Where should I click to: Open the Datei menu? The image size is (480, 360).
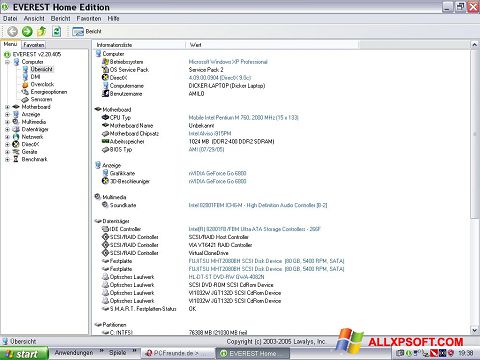[x=10, y=19]
